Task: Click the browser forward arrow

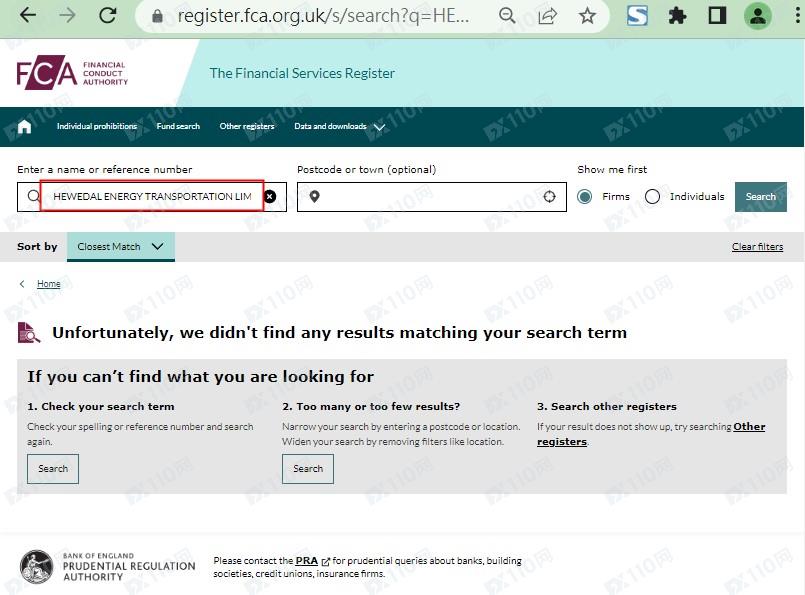Action: click(x=67, y=15)
